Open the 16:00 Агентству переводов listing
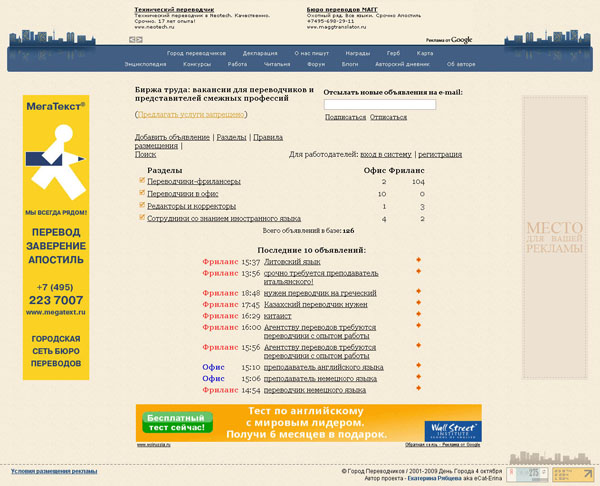Image resolution: width=600 pixels, height=486 pixels. tap(320, 332)
